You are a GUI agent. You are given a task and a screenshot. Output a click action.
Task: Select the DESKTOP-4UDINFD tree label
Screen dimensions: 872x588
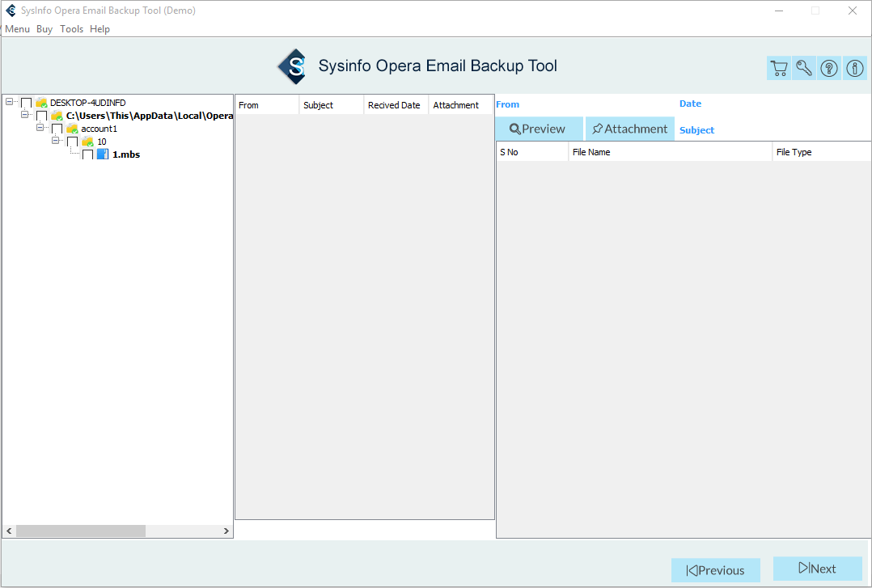point(88,103)
